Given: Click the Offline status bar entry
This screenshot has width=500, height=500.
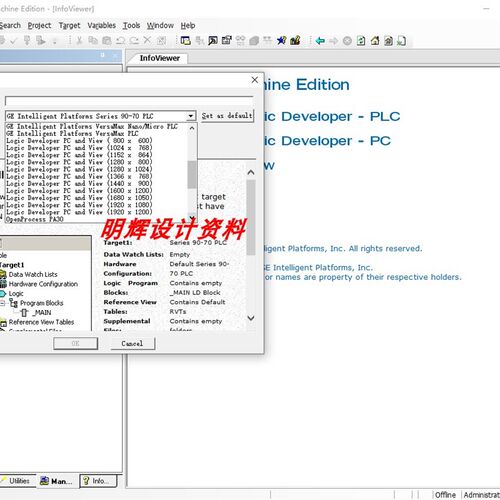Looking at the screenshot, I should pyautogui.click(x=445, y=495).
